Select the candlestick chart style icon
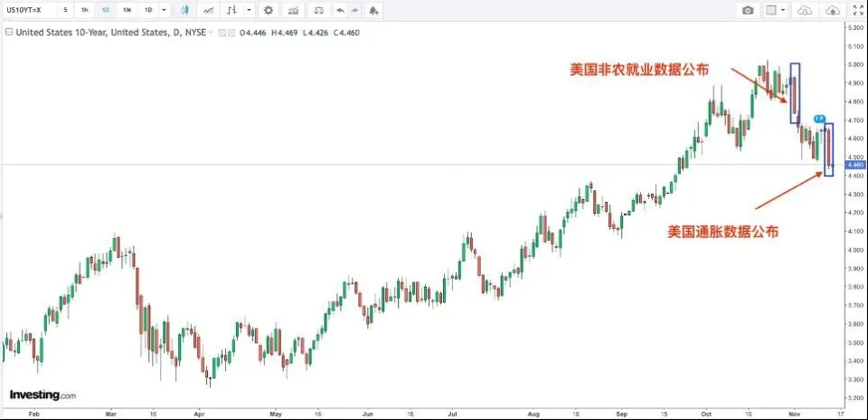Screen dimensions: 868x420 [x=184, y=10]
